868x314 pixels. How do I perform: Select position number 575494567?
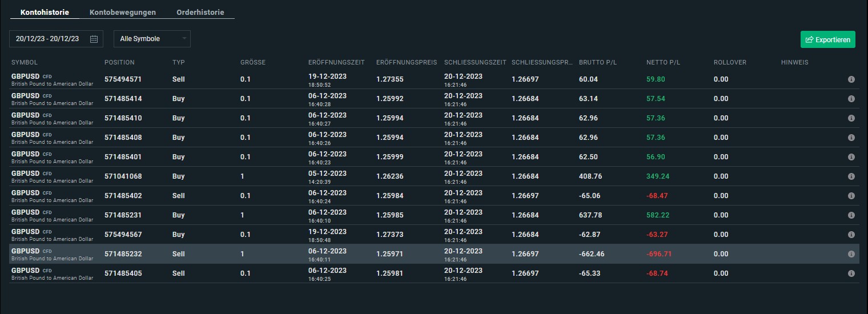tap(123, 235)
